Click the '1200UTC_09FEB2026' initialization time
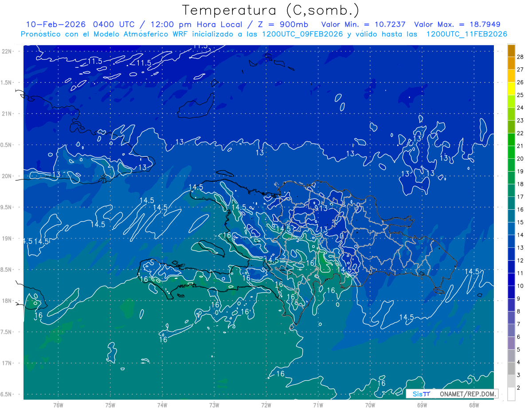Screen dimensions: 532x411 click(302, 34)
